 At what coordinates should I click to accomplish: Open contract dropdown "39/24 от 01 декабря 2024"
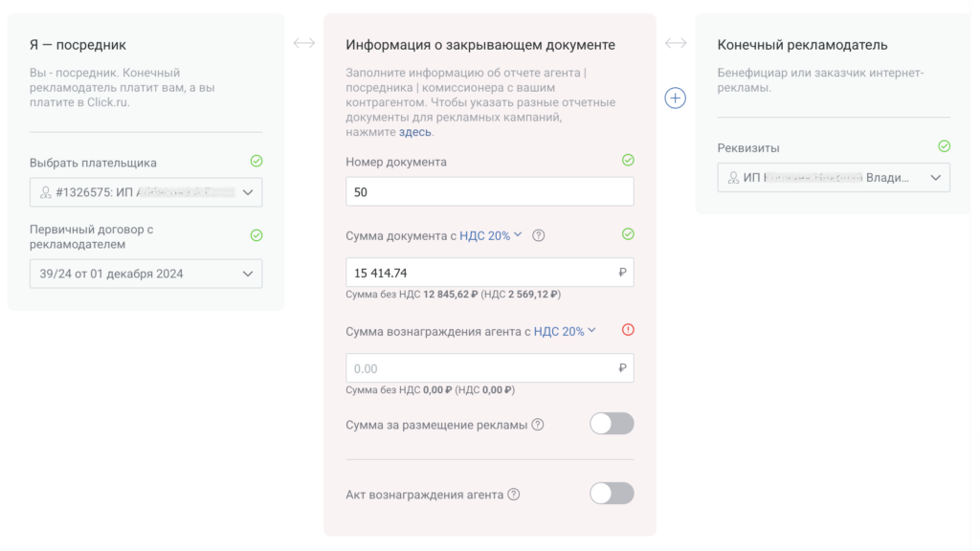(x=145, y=274)
